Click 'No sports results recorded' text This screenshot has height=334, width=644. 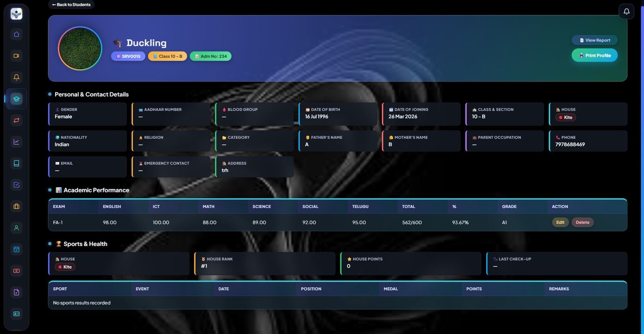pyautogui.click(x=82, y=303)
